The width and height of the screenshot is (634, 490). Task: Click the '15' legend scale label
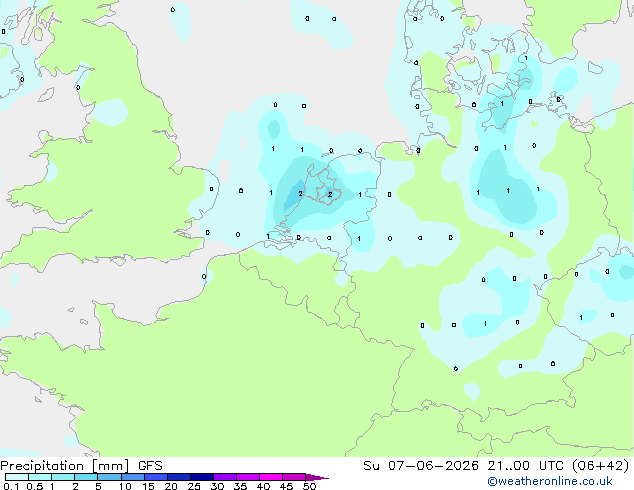[x=148, y=486]
